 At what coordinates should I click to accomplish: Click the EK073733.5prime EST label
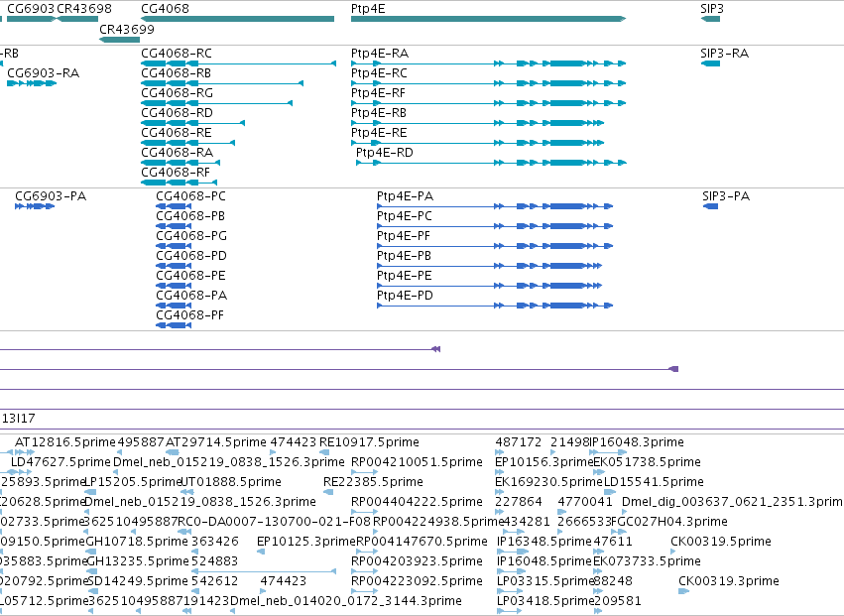pyautogui.click(x=647, y=561)
